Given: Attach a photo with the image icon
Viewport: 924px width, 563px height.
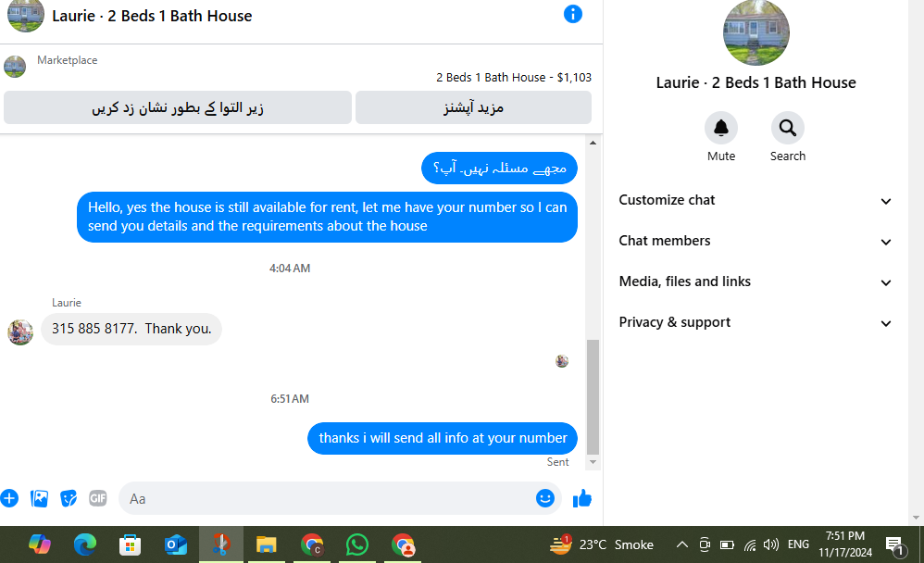Looking at the screenshot, I should (39, 499).
